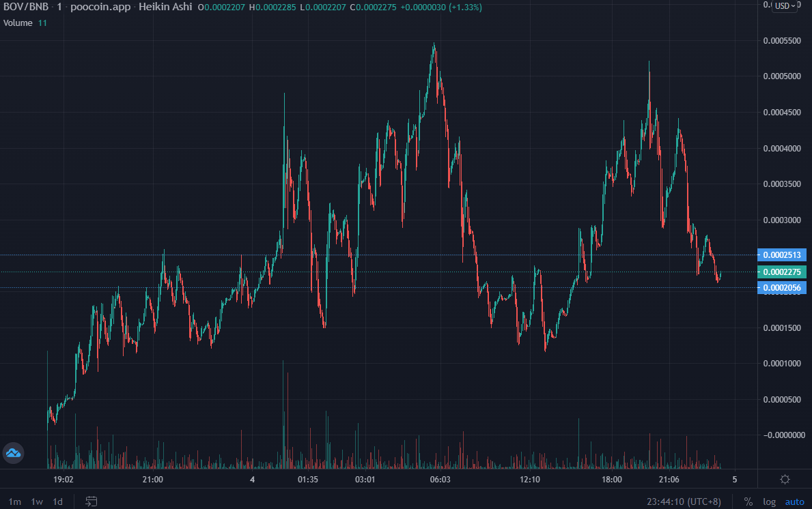Image resolution: width=812 pixels, height=509 pixels.
Task: Click the Volume indicator label
Action: point(18,23)
